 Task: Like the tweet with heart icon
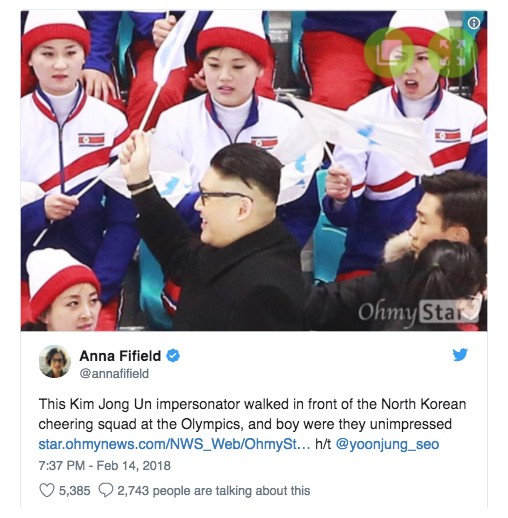[x=47, y=490]
